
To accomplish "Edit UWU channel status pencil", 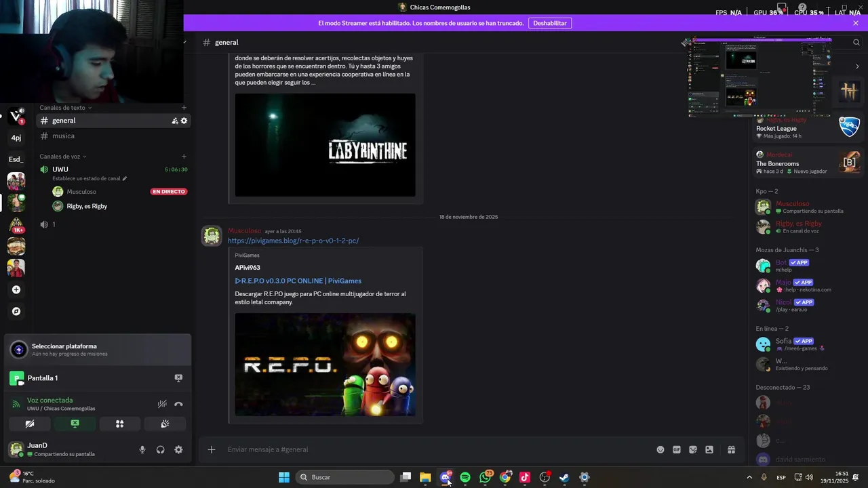I will tap(125, 178).
